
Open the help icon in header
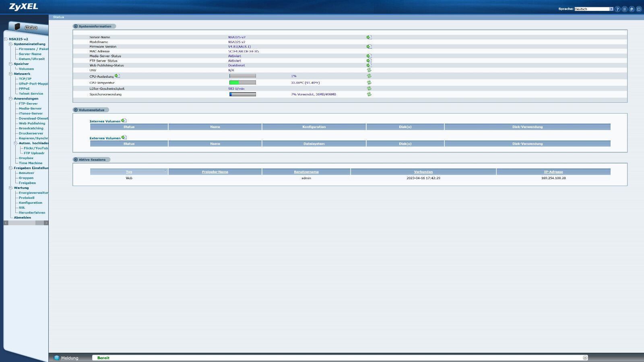click(x=617, y=9)
